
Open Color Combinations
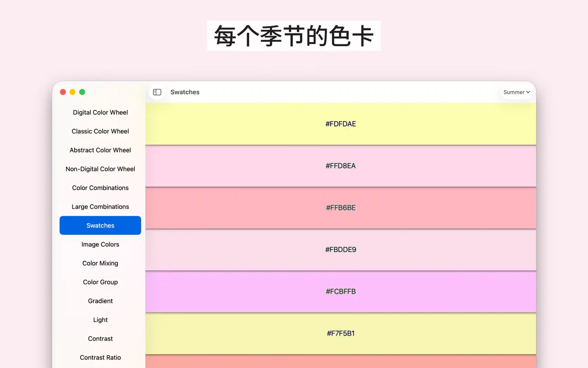[100, 188]
